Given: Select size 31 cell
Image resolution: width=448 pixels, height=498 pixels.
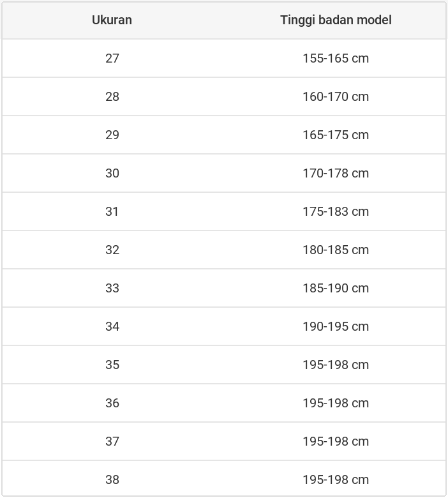Looking at the screenshot, I should click(x=112, y=211).
